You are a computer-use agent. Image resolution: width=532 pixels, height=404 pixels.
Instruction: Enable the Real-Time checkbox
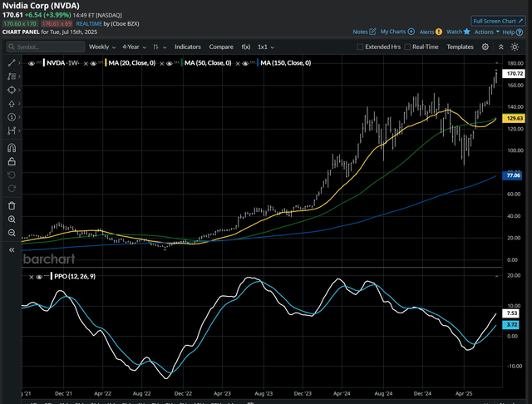[x=407, y=47]
